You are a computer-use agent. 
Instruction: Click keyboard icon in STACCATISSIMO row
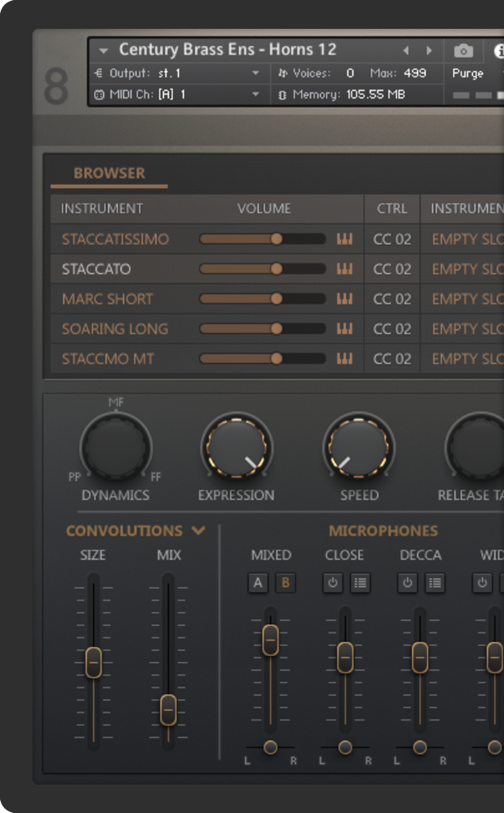pyautogui.click(x=345, y=239)
